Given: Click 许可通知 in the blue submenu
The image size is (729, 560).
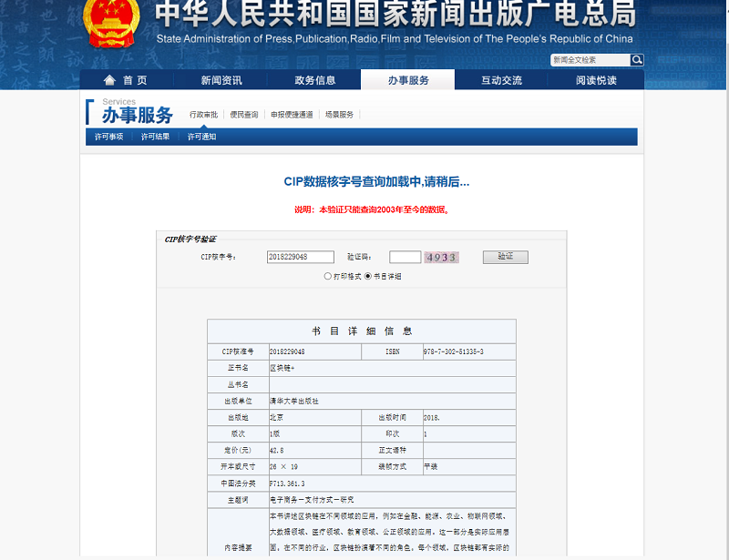Looking at the screenshot, I should [x=201, y=137].
